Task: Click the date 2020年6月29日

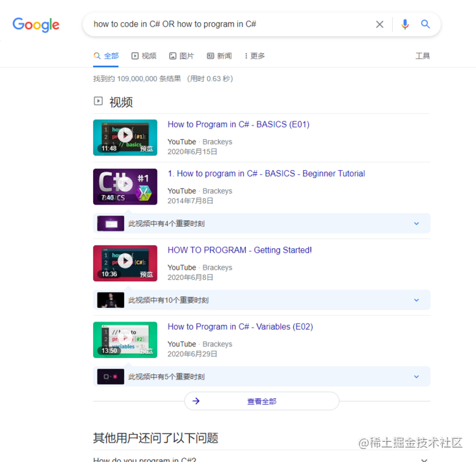Action: [192, 354]
